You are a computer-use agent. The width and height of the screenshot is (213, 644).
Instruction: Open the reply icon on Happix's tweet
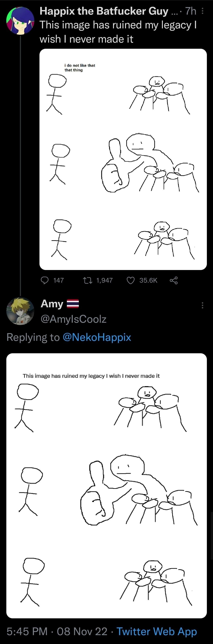tap(45, 280)
